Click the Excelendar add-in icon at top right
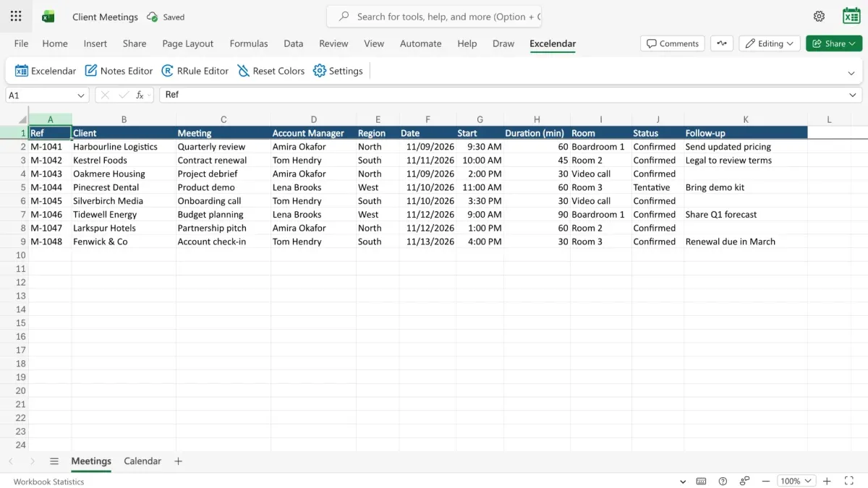 [x=851, y=16]
